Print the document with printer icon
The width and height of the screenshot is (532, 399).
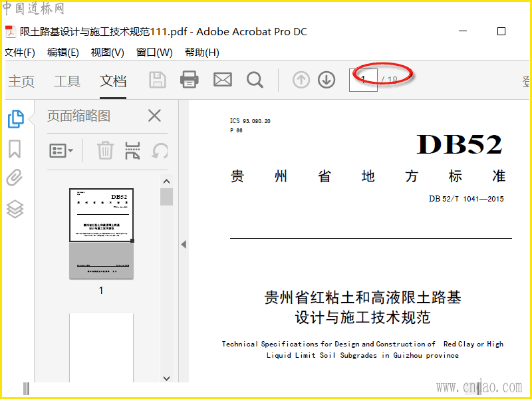tap(190, 79)
